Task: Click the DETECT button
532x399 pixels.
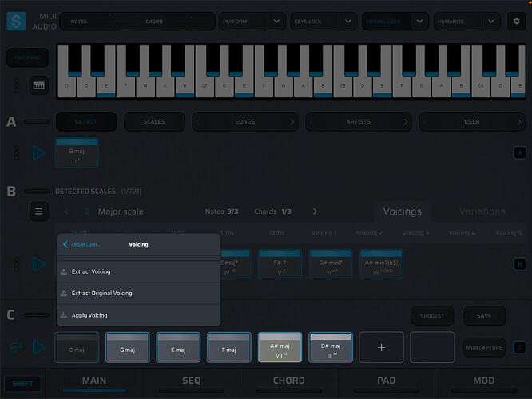Action: point(86,122)
